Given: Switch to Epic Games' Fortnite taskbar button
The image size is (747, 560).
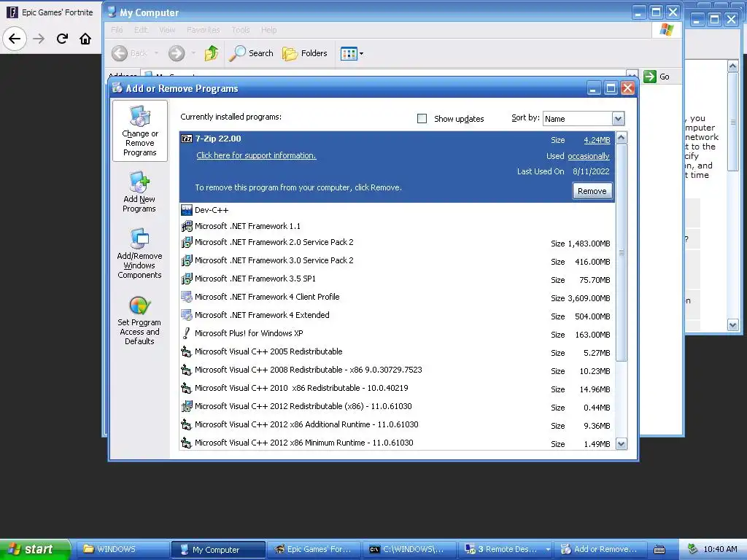Looking at the screenshot, I should [x=314, y=550].
